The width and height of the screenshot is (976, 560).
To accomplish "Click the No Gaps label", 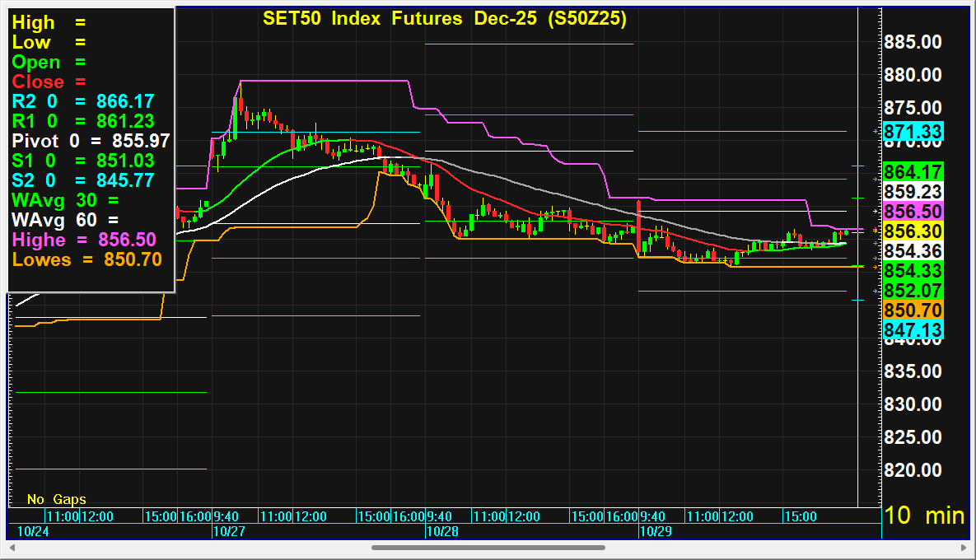I will pos(56,499).
